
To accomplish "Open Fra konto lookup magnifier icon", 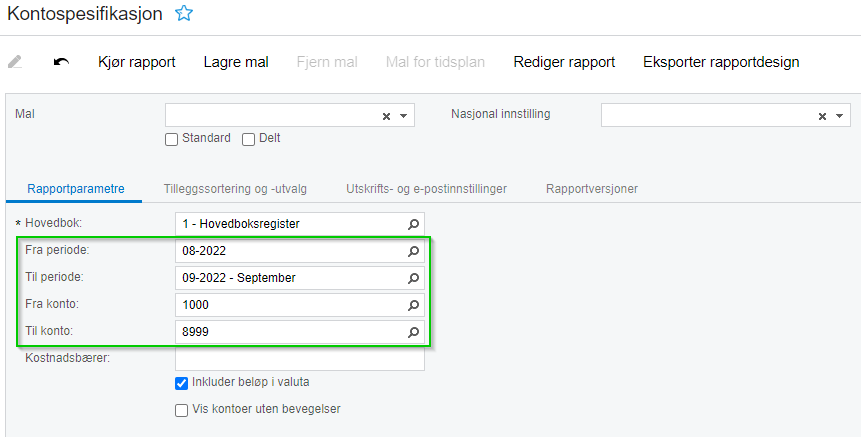I will tap(413, 305).
